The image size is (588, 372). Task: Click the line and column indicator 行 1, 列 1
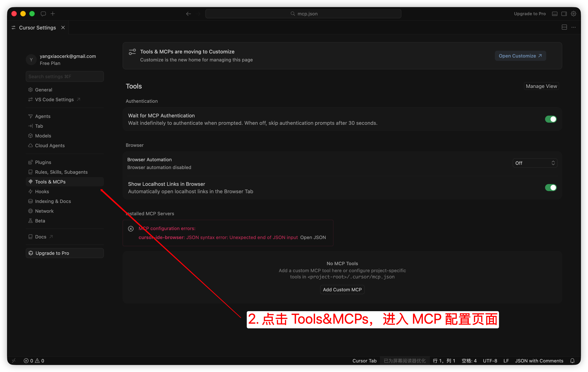pos(444,361)
